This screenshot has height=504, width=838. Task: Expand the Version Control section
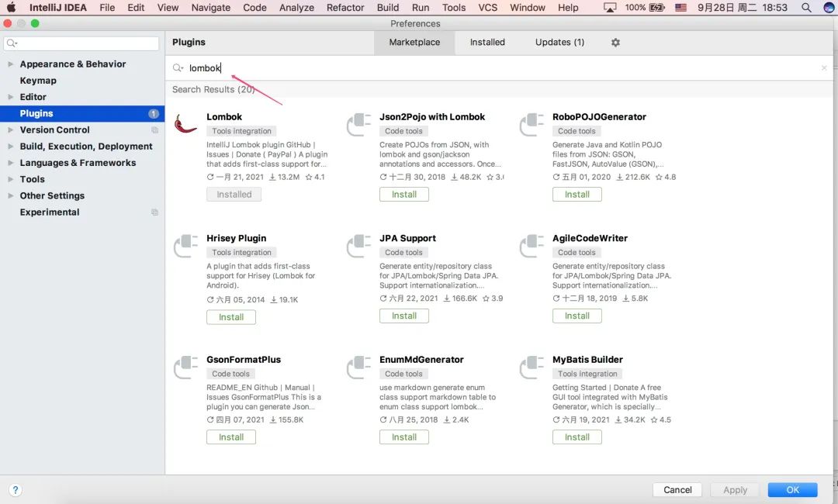(x=10, y=129)
